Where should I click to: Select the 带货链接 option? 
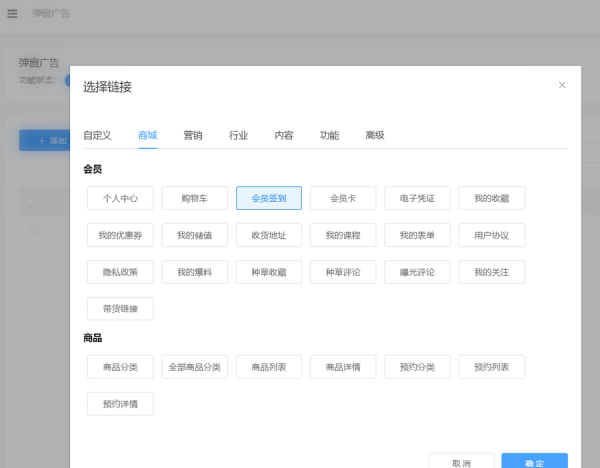tap(120, 308)
